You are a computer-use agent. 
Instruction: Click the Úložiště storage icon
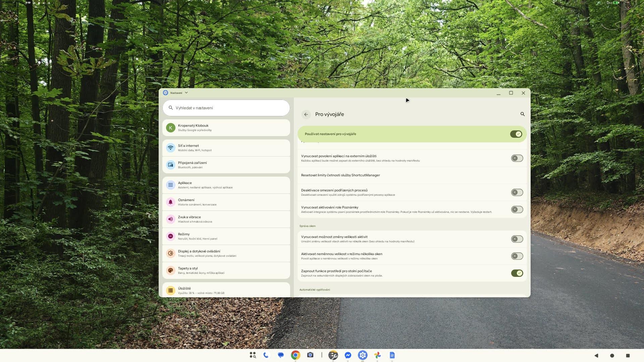[171, 291]
